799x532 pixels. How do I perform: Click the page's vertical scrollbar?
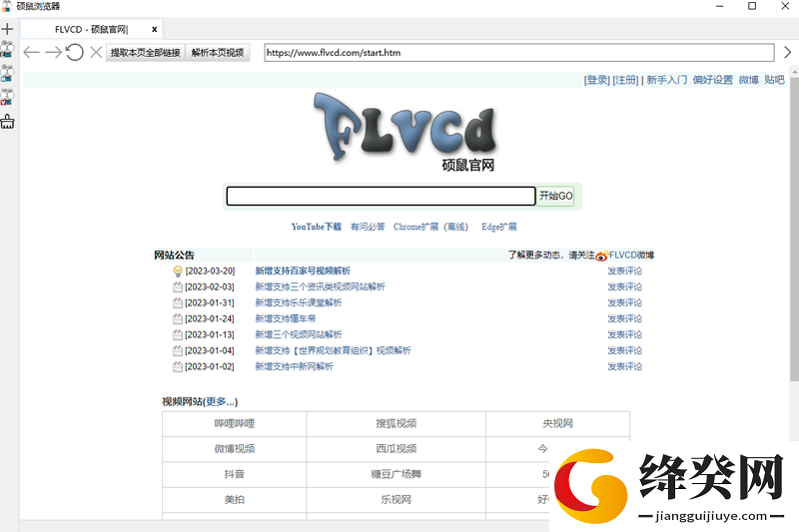[794, 230]
